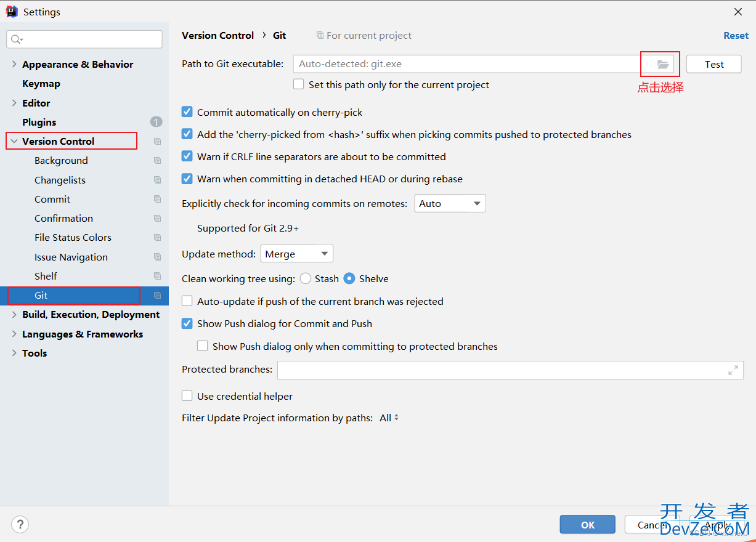Expand the Protected branches field using its arrows icon

(733, 370)
